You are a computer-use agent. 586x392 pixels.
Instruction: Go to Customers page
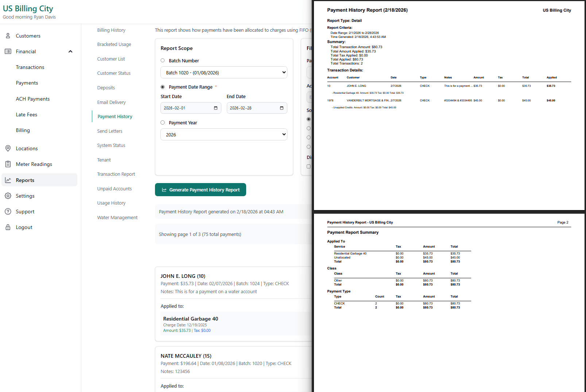[x=28, y=36]
